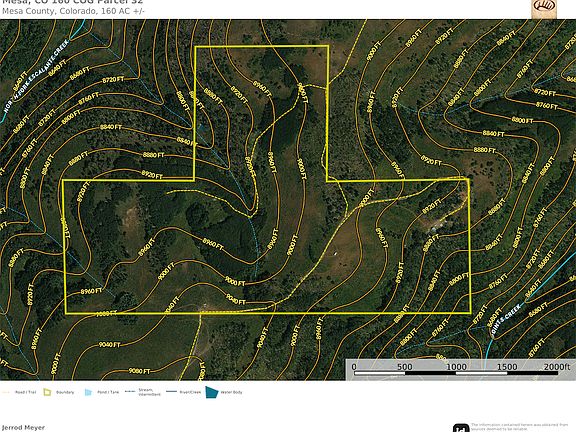
Task: Click the River/Creek legend line
Action: tap(171, 392)
